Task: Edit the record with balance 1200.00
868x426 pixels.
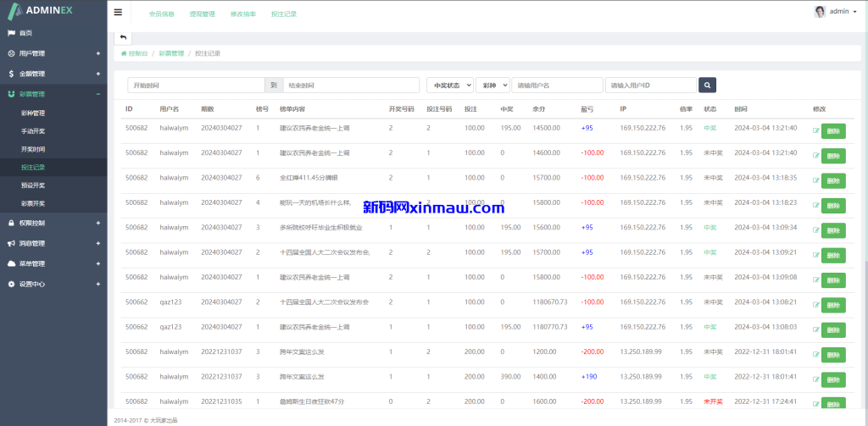Action: [815, 355]
